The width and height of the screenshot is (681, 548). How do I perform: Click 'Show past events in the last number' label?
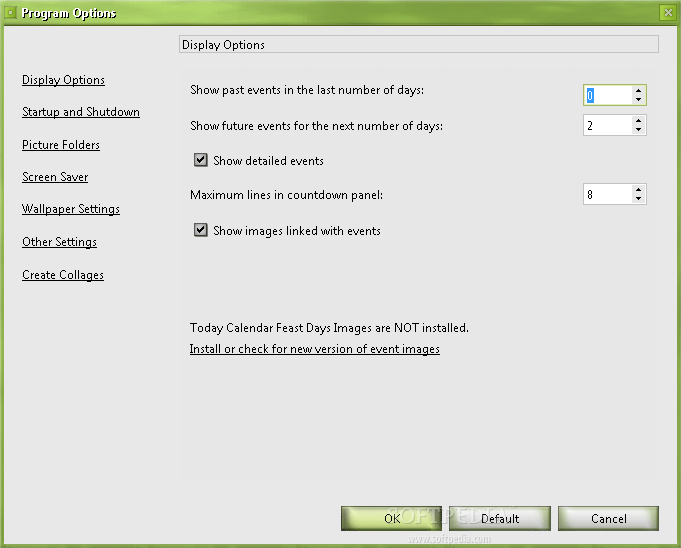[x=307, y=90]
